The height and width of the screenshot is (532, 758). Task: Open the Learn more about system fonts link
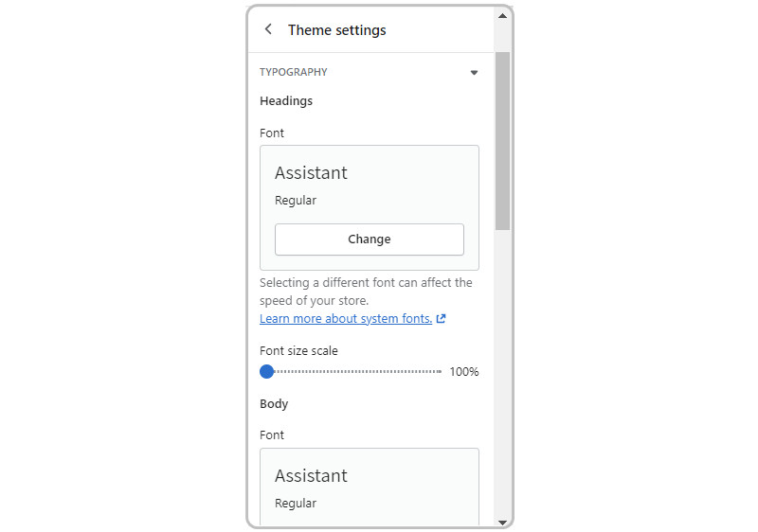pos(346,319)
